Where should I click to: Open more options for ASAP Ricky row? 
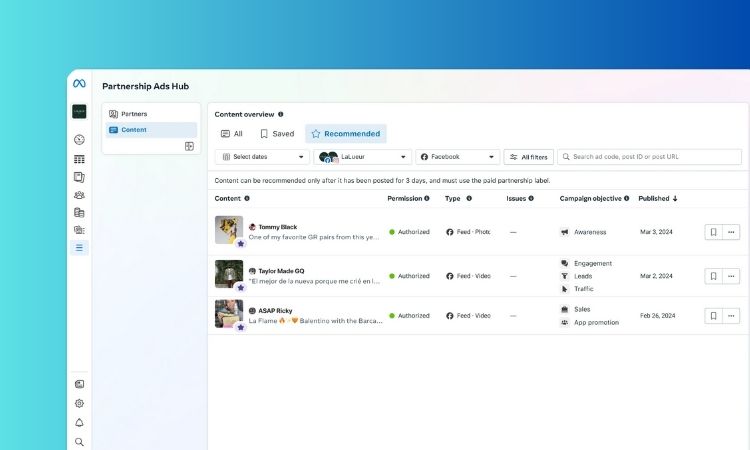(731, 316)
